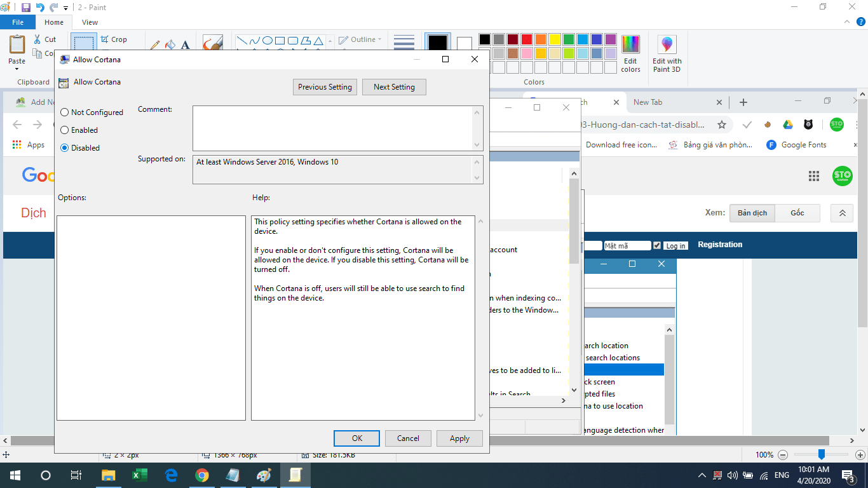Select the Disabled radio button

coord(65,148)
